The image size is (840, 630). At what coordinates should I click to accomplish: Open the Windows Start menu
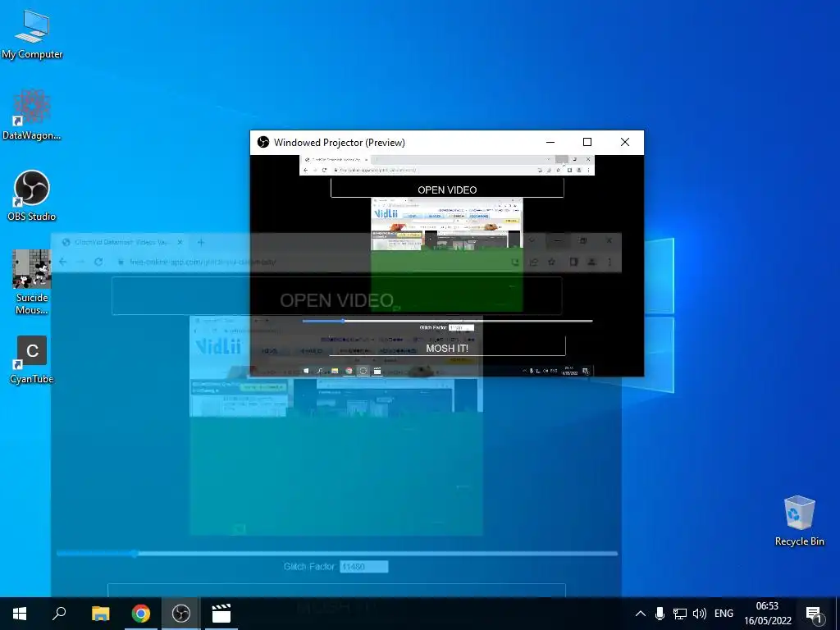20,614
